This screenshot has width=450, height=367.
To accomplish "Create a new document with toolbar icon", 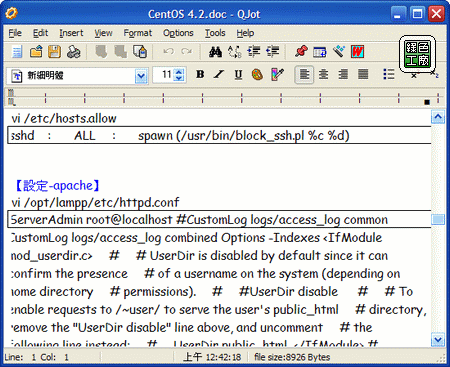I will pyautogui.click(x=17, y=52).
